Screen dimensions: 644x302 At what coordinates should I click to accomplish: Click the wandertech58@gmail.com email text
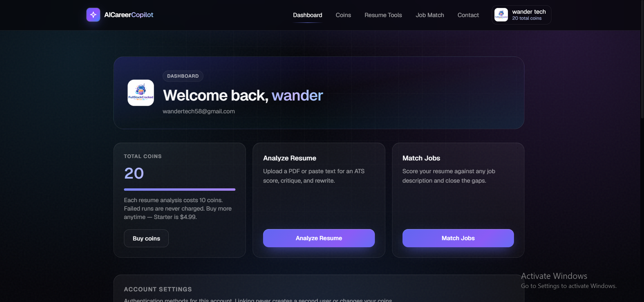pos(199,111)
